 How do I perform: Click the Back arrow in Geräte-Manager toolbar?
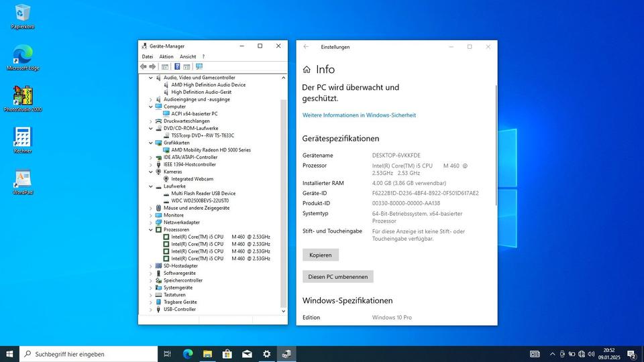click(144, 66)
